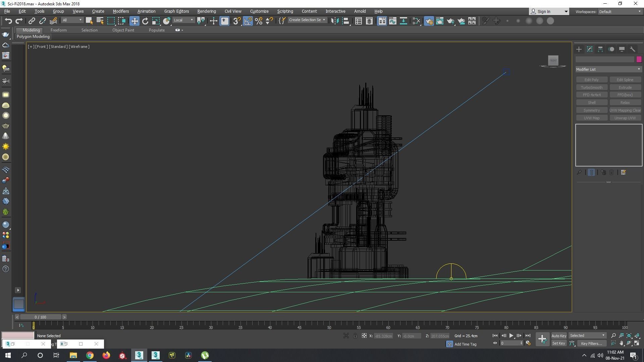The height and width of the screenshot is (362, 644).
Task: Click the Mirror tool icon
Action: [334, 21]
